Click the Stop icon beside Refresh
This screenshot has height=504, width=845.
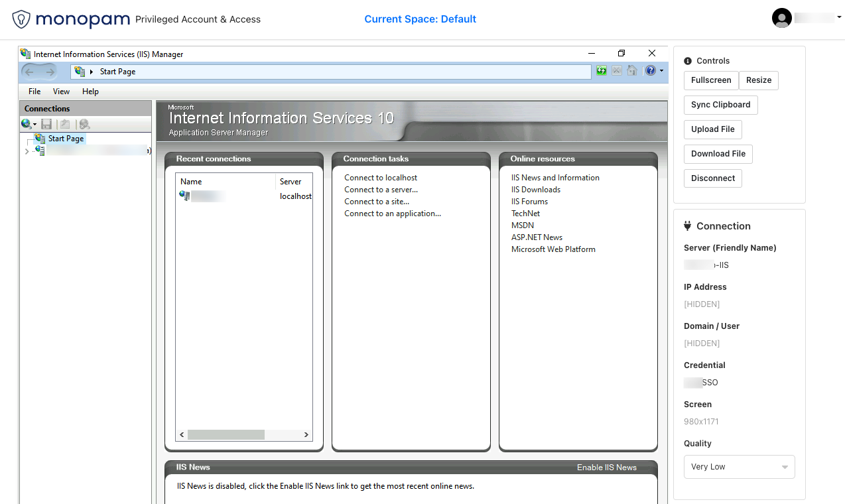click(617, 71)
